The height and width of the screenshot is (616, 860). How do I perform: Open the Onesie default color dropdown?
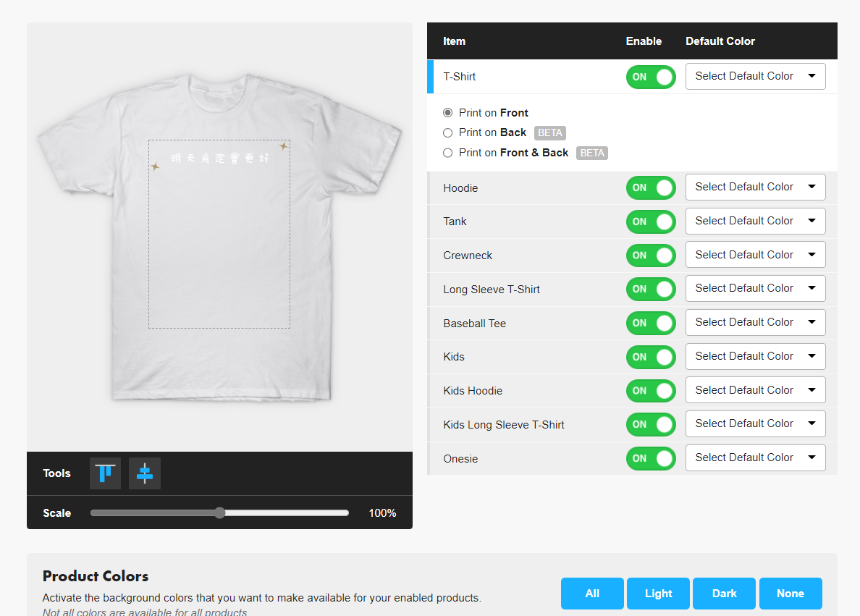755,458
